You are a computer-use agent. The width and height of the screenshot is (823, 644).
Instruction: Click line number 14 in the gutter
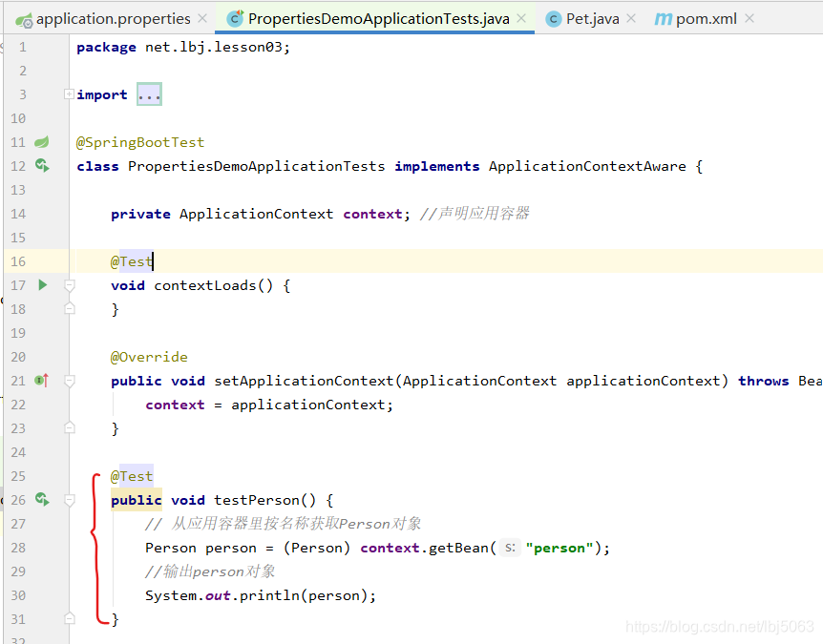click(18, 214)
